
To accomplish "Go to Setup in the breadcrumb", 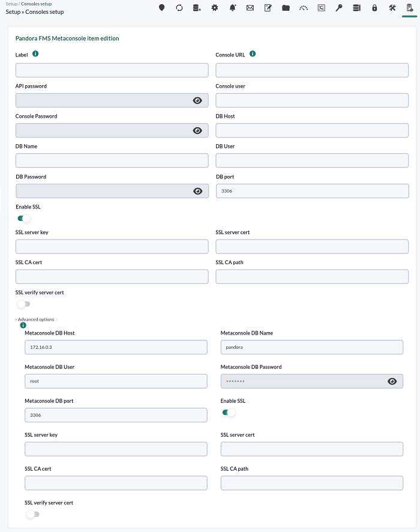I will (x=11, y=4).
